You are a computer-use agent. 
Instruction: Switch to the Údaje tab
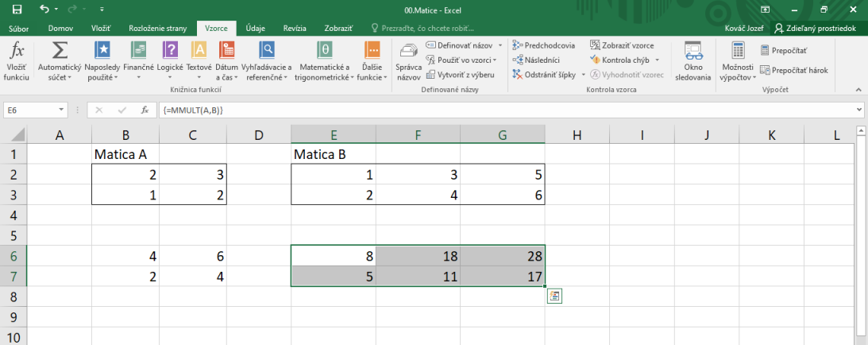255,28
